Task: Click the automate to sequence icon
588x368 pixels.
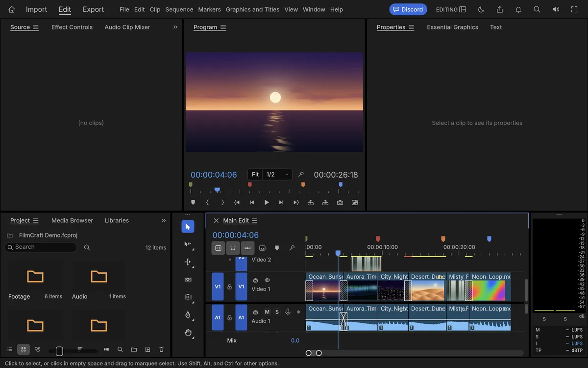Action: [x=106, y=349]
